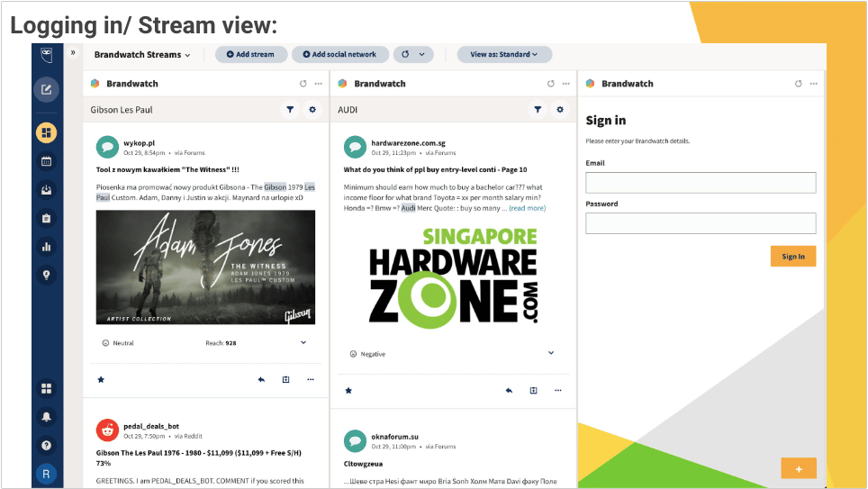Viewport: 868px width, 489px height.
Task: Open more options menu on Sign in column
Action: tap(814, 84)
